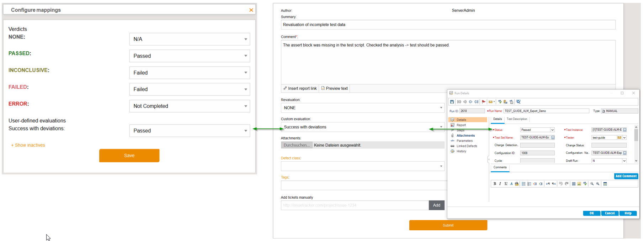Click Help in Run Details

click(x=628, y=213)
